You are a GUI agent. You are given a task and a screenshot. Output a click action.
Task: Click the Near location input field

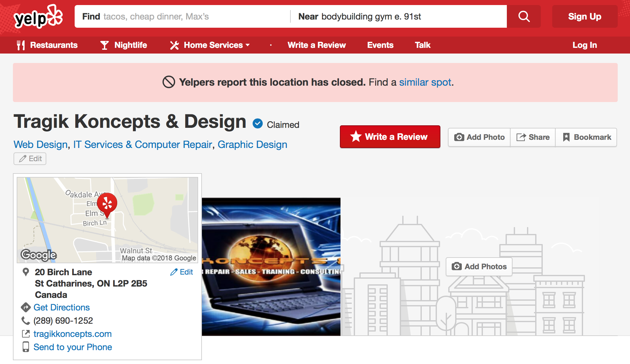(398, 16)
